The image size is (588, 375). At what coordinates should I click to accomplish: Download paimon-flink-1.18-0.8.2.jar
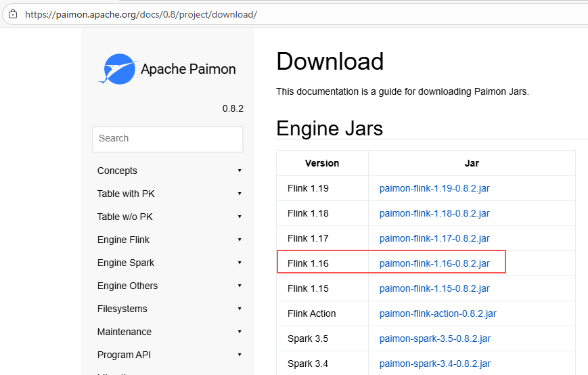(x=434, y=214)
